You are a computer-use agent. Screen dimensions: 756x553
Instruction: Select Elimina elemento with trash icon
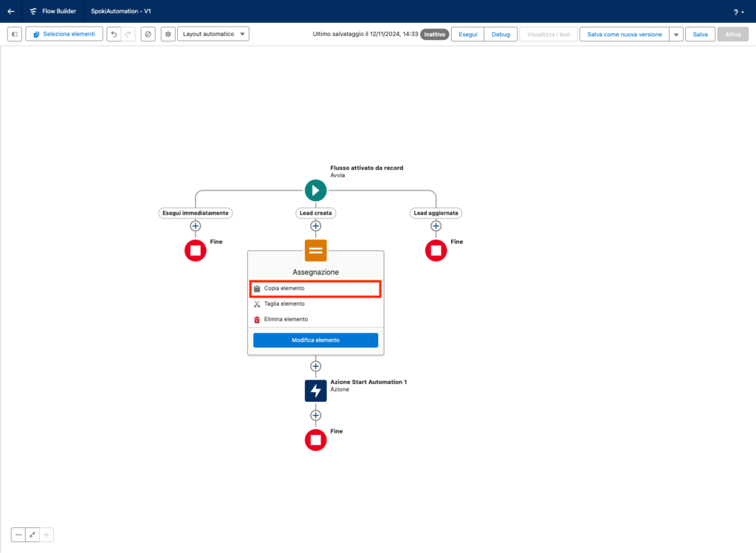(x=286, y=319)
